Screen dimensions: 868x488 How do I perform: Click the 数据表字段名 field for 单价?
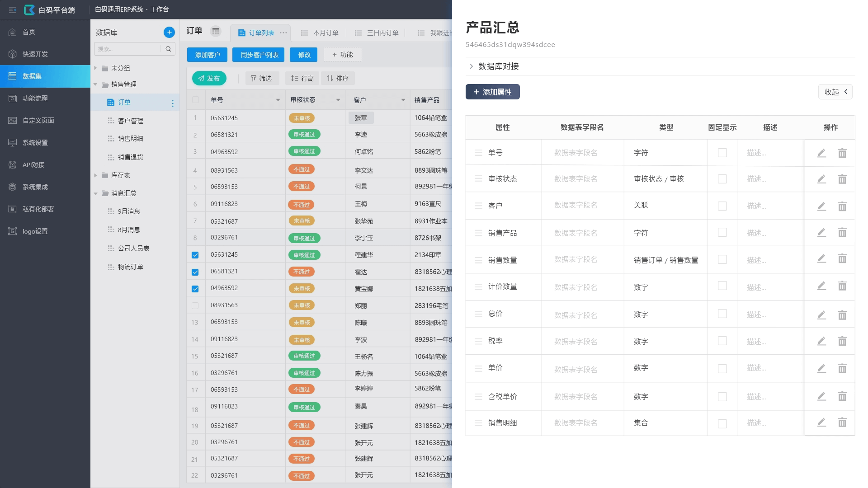[x=583, y=369]
